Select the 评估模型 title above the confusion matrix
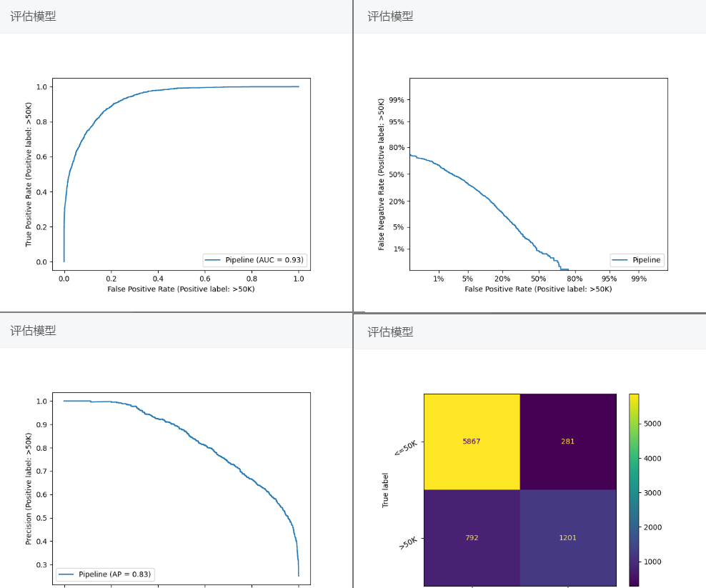This screenshot has height=588, width=706. coord(390,332)
